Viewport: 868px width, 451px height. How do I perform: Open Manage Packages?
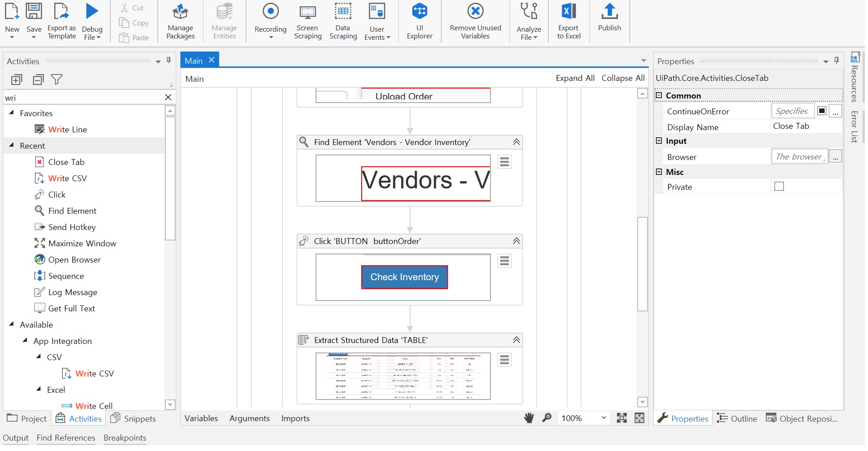[180, 20]
